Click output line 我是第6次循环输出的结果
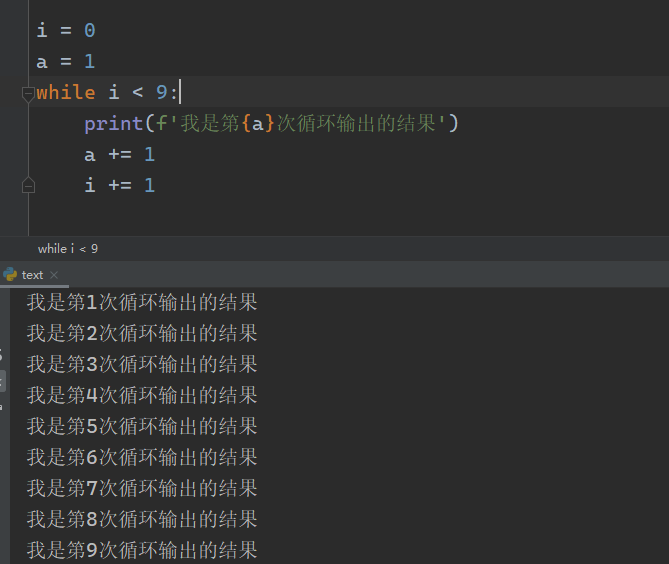 click(142, 457)
